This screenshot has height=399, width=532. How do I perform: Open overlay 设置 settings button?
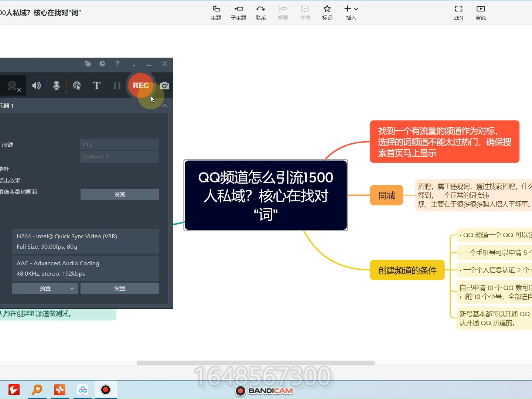120,194
